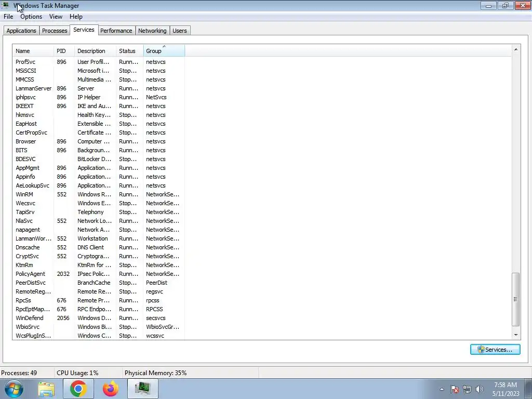
Task: Select the PeerDistSvc service row
Action: click(x=99, y=282)
